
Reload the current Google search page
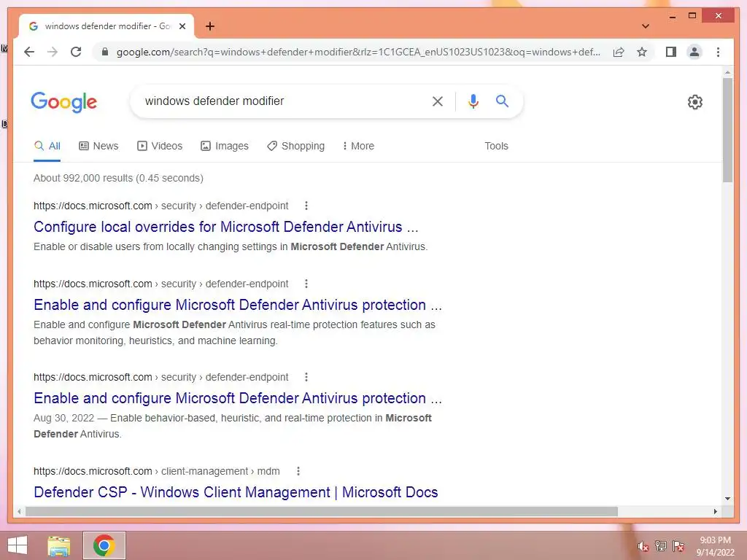click(76, 52)
